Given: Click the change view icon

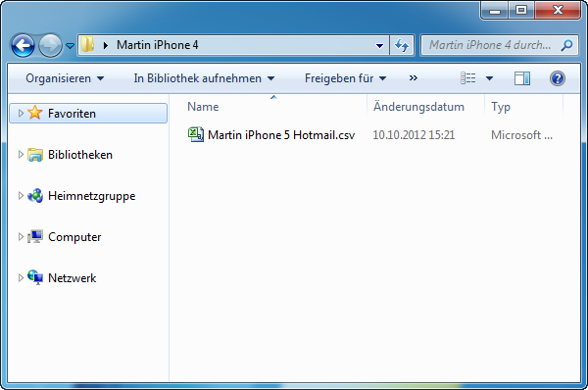Looking at the screenshot, I should [x=468, y=78].
